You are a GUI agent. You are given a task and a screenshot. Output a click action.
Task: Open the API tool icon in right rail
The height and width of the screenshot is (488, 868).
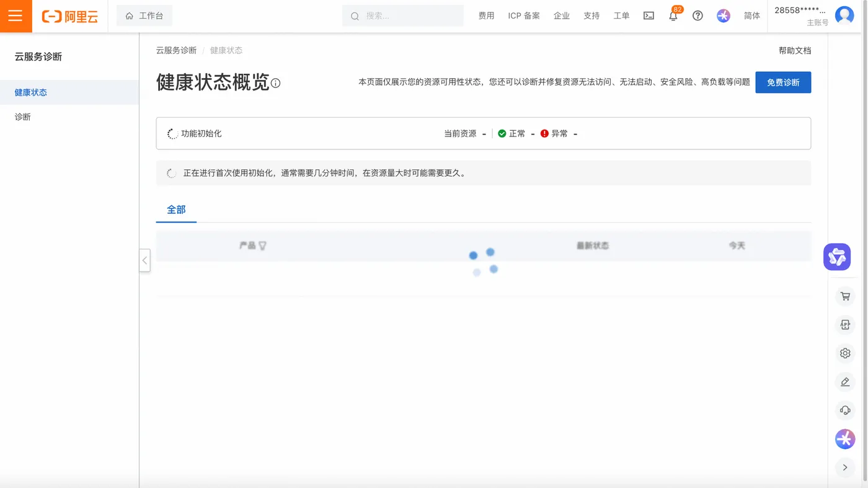tap(845, 324)
